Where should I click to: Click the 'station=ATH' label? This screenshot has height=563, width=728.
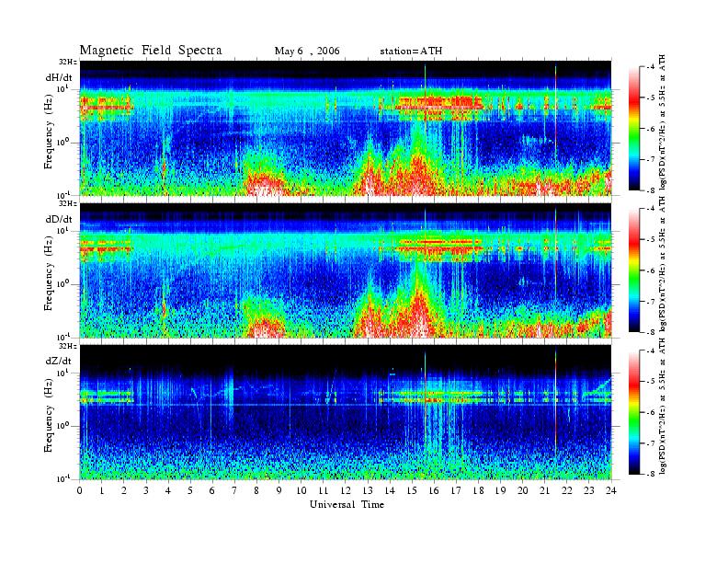coord(411,52)
